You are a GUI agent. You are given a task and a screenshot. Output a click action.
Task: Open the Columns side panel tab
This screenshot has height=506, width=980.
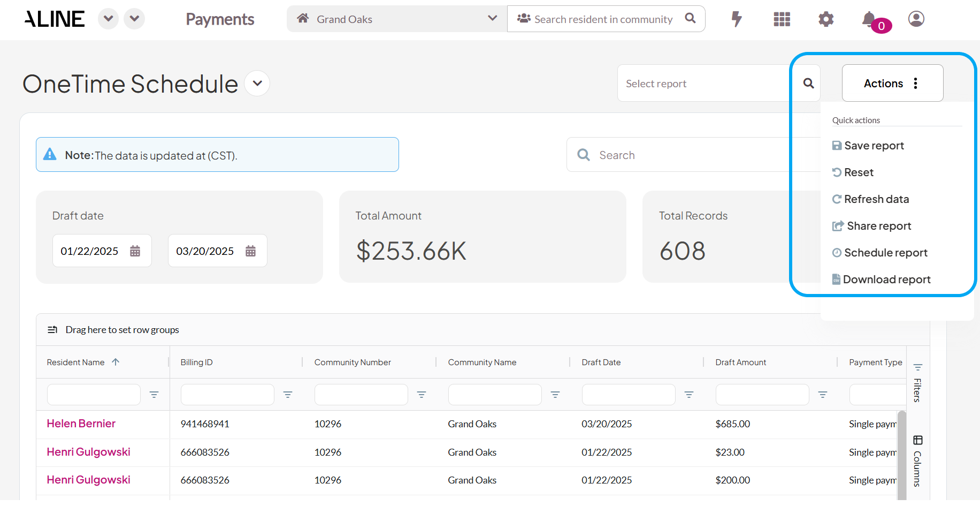click(x=917, y=460)
